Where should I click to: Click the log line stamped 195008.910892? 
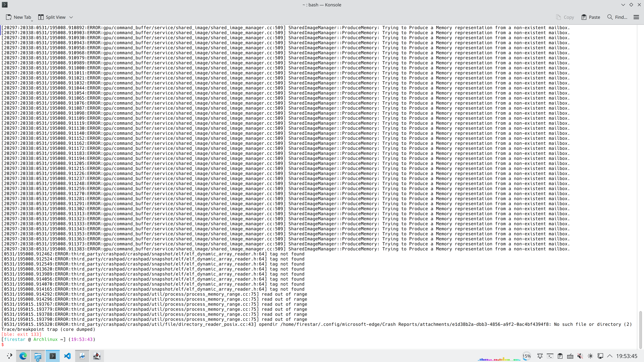(285, 28)
